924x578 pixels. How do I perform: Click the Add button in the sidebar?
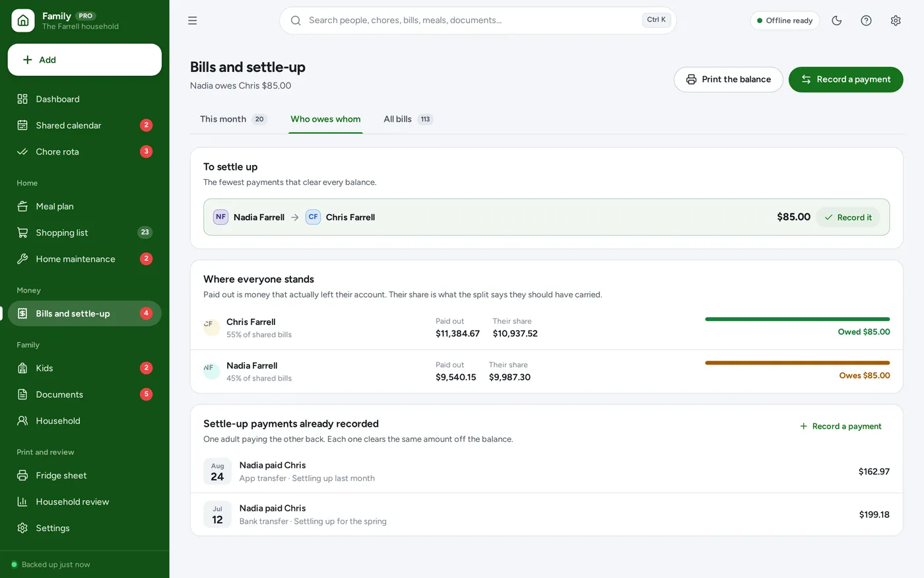(x=84, y=60)
